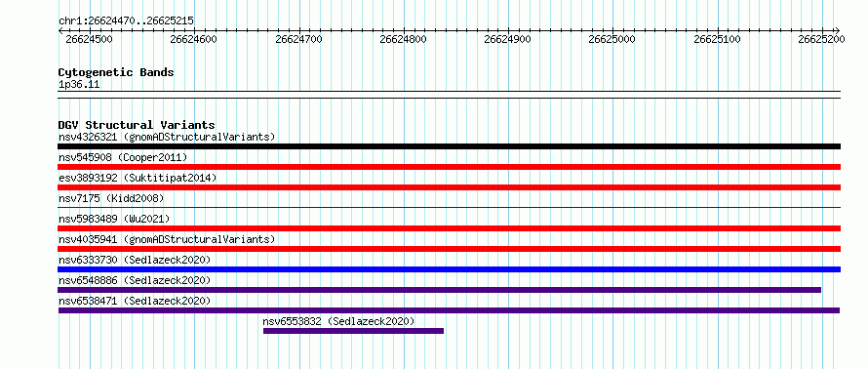868x369 pixels.
Task: Click ruler tick 26624600
Action: point(194,39)
